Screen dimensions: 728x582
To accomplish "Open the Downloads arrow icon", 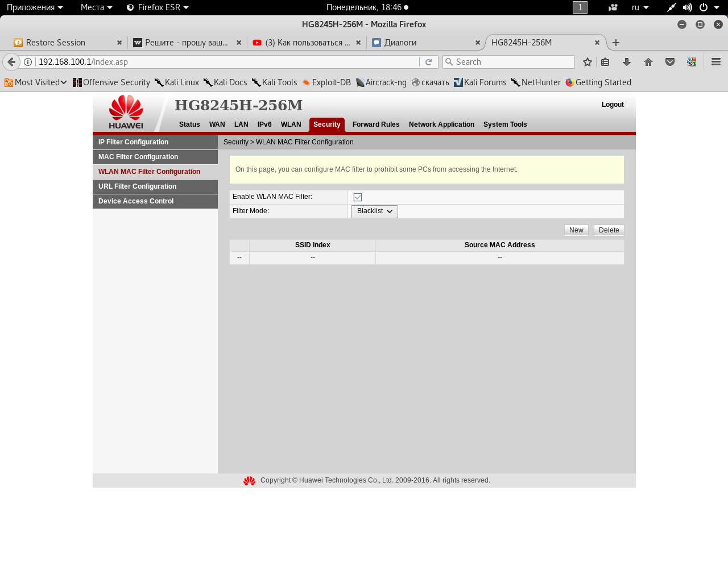I will [x=627, y=62].
